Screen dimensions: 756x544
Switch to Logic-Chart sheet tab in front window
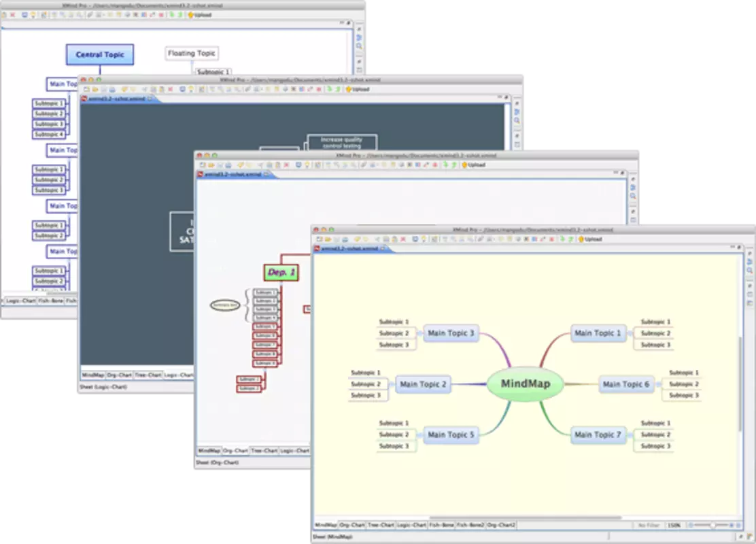click(x=411, y=525)
